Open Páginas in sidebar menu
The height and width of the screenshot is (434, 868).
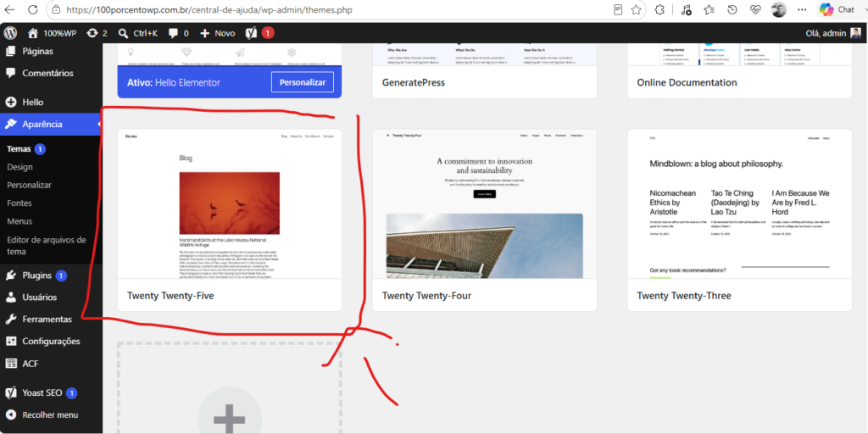tap(51, 51)
